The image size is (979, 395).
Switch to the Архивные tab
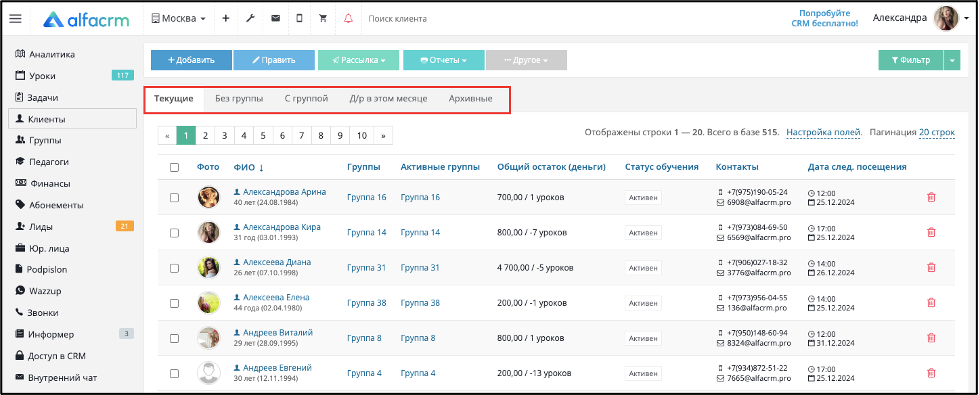click(470, 99)
